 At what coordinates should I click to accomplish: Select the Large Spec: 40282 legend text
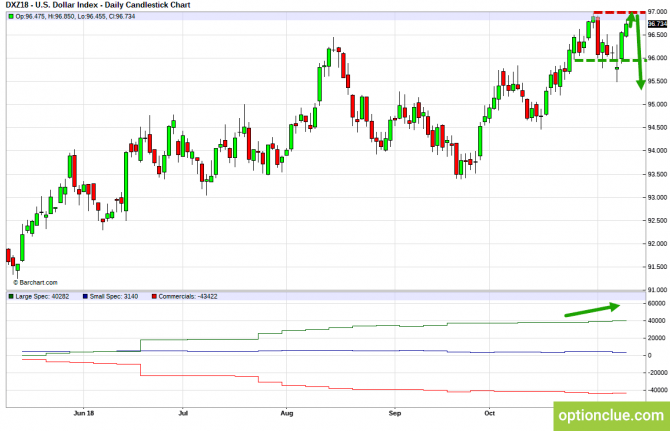pos(42,296)
